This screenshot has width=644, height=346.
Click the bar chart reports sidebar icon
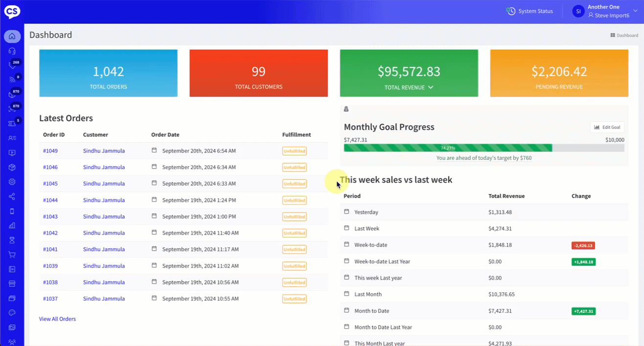tap(12, 226)
